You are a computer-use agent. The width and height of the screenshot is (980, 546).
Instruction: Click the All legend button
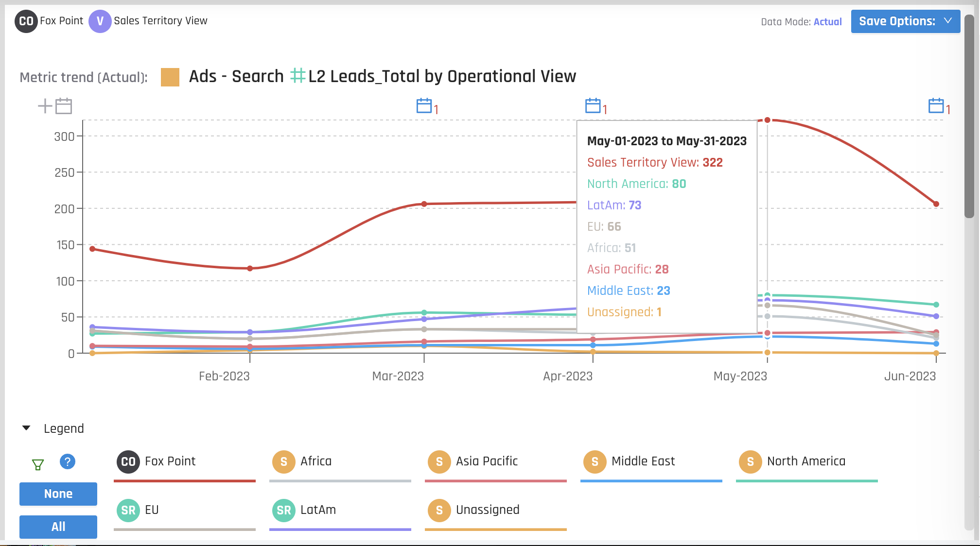click(x=58, y=527)
